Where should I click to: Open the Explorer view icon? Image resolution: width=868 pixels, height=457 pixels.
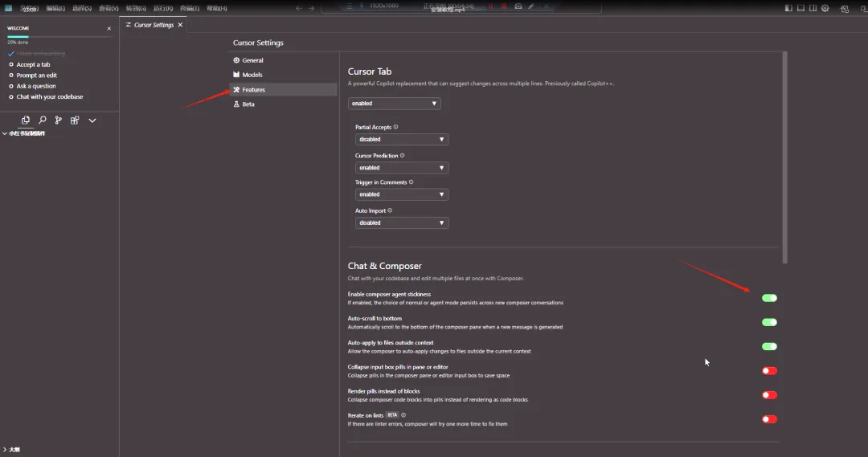tap(26, 120)
